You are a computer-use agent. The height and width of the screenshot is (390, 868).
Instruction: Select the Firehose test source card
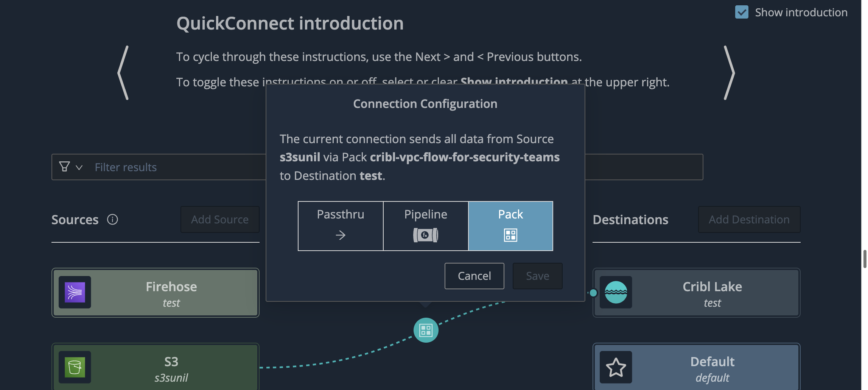click(x=156, y=293)
